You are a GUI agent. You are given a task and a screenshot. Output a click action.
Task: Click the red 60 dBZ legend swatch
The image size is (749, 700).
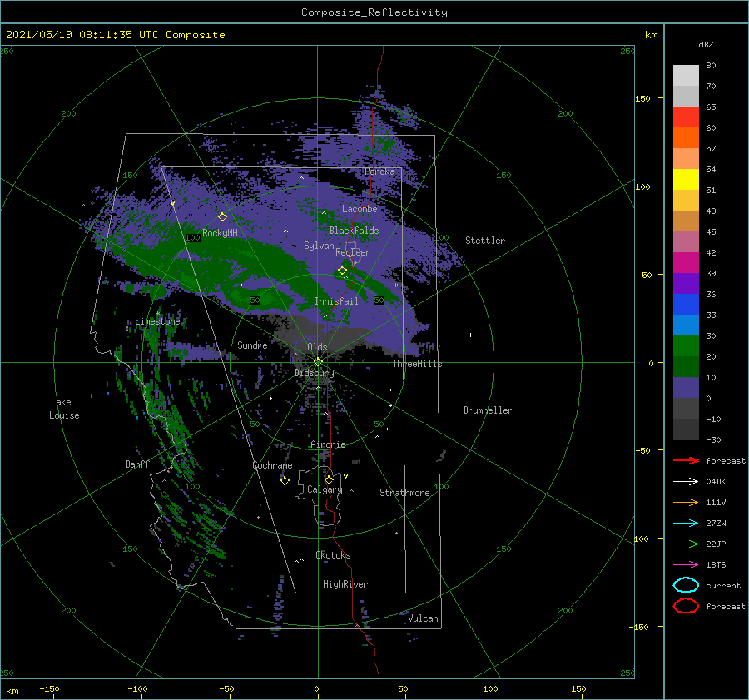(686, 117)
